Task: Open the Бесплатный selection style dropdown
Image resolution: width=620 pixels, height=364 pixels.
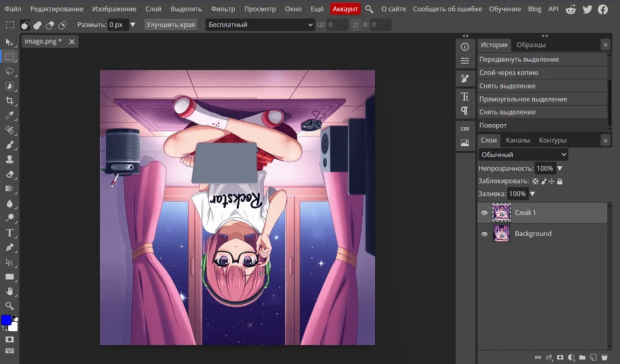Action: [x=260, y=25]
